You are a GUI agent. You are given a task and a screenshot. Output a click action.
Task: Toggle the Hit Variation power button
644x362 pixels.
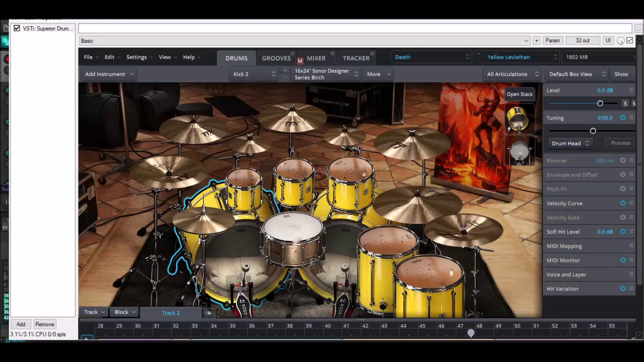[623, 289]
